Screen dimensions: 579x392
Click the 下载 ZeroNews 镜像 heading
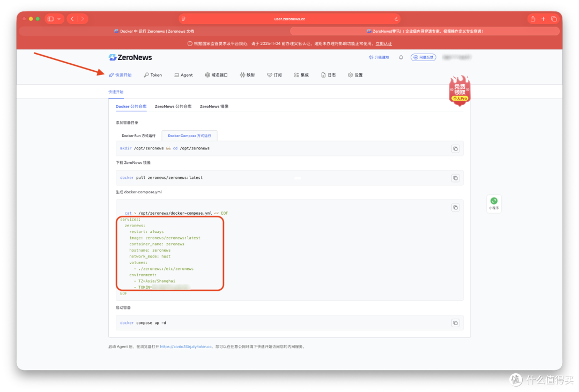click(133, 163)
